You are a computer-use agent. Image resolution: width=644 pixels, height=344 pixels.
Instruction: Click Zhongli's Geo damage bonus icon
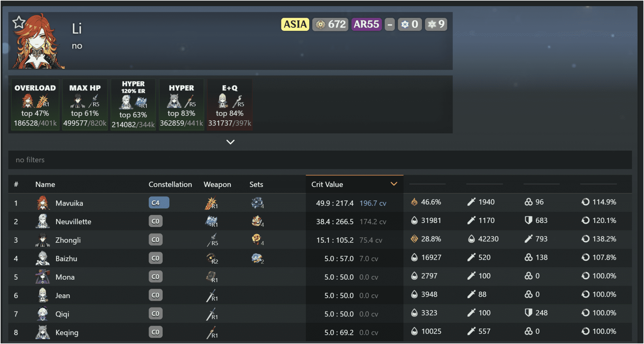click(414, 239)
